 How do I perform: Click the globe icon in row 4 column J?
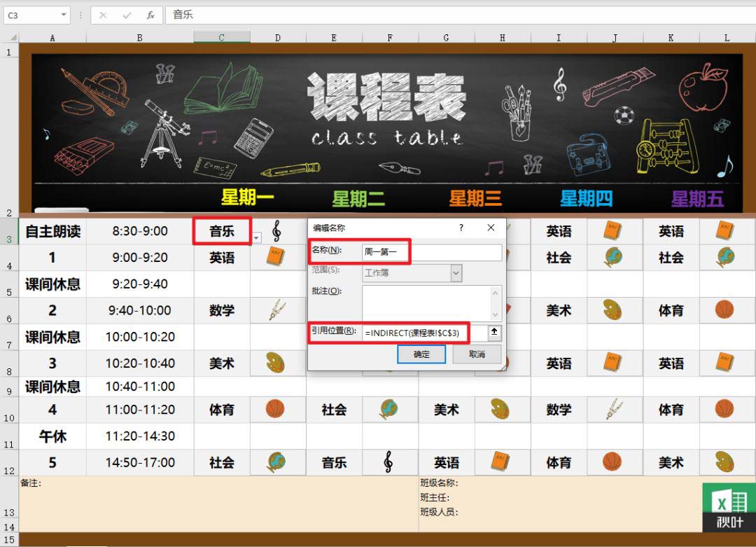612,257
